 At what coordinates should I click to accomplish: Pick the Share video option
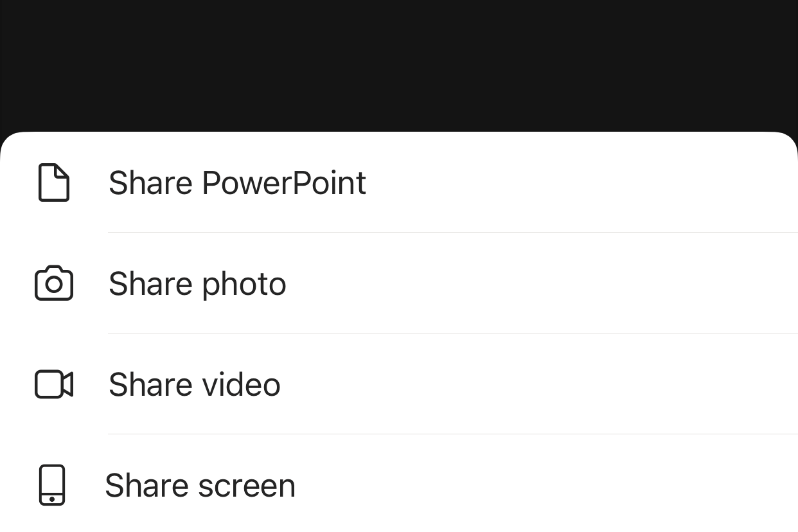tap(195, 384)
